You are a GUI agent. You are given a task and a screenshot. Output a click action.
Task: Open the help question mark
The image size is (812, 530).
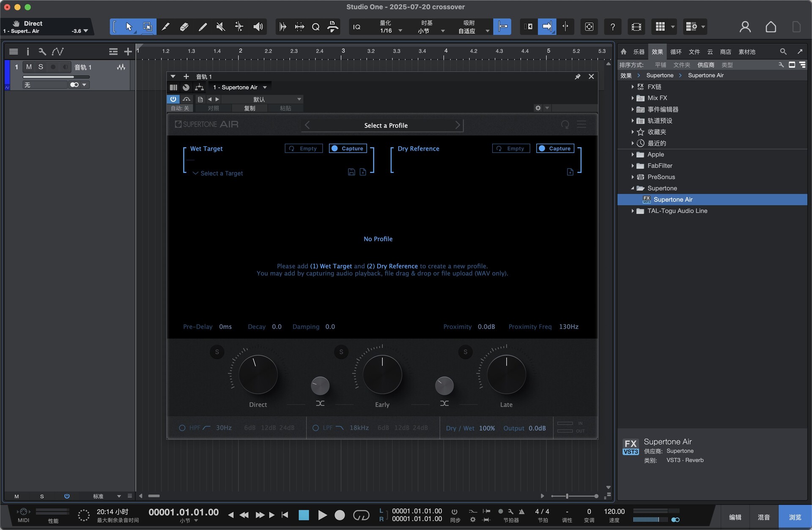pos(612,27)
